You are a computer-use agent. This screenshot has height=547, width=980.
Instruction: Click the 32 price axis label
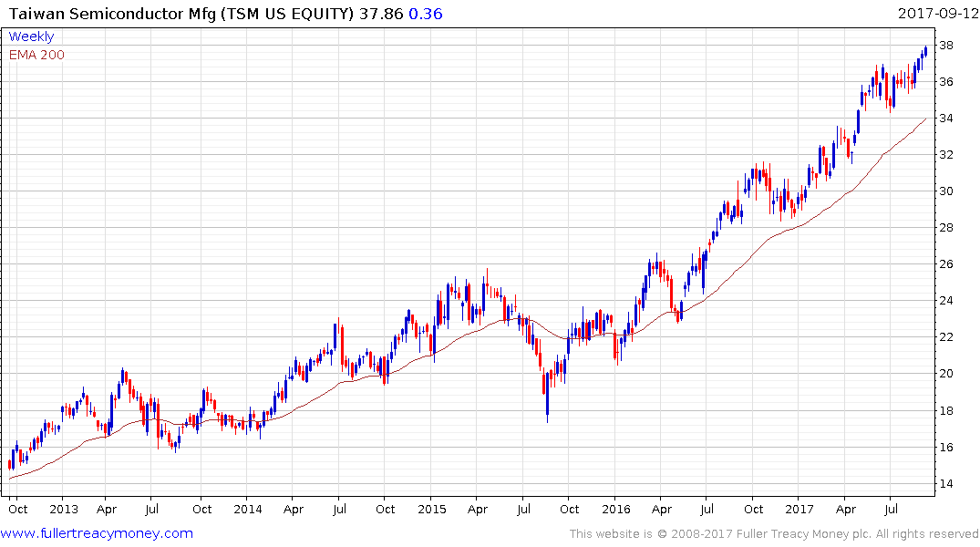pos(946,154)
